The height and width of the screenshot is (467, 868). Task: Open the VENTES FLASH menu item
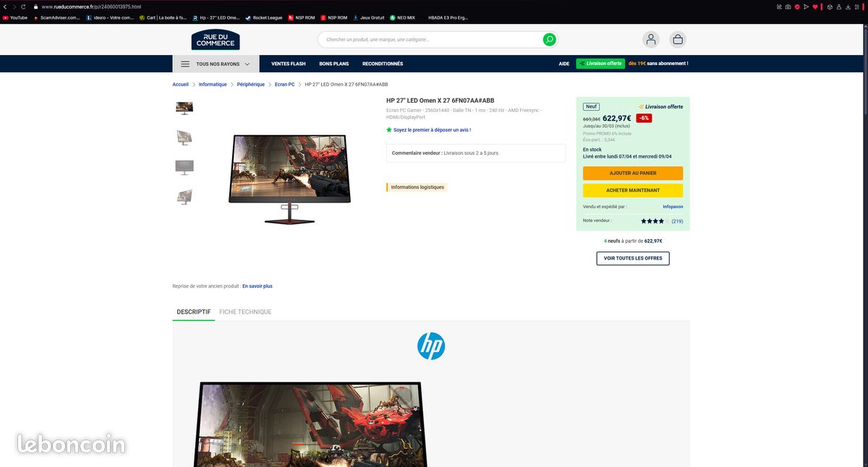tap(289, 64)
